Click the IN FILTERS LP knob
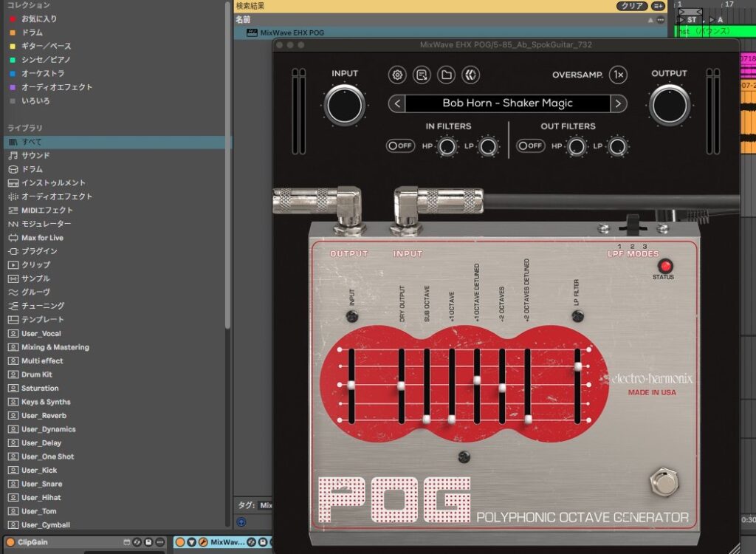The width and height of the screenshot is (756, 554). click(x=488, y=146)
